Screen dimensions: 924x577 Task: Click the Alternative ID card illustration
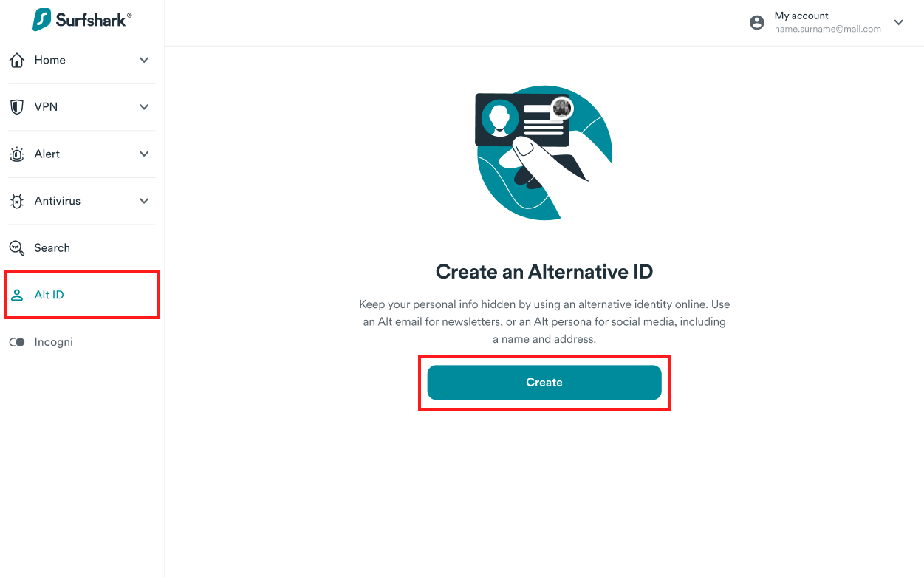pyautogui.click(x=544, y=152)
